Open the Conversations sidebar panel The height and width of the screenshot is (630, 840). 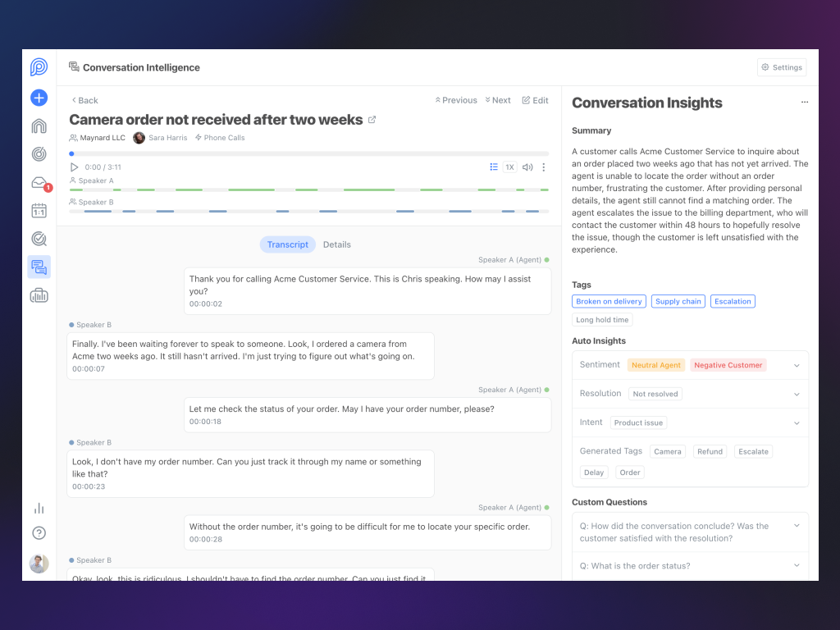pyautogui.click(x=39, y=267)
